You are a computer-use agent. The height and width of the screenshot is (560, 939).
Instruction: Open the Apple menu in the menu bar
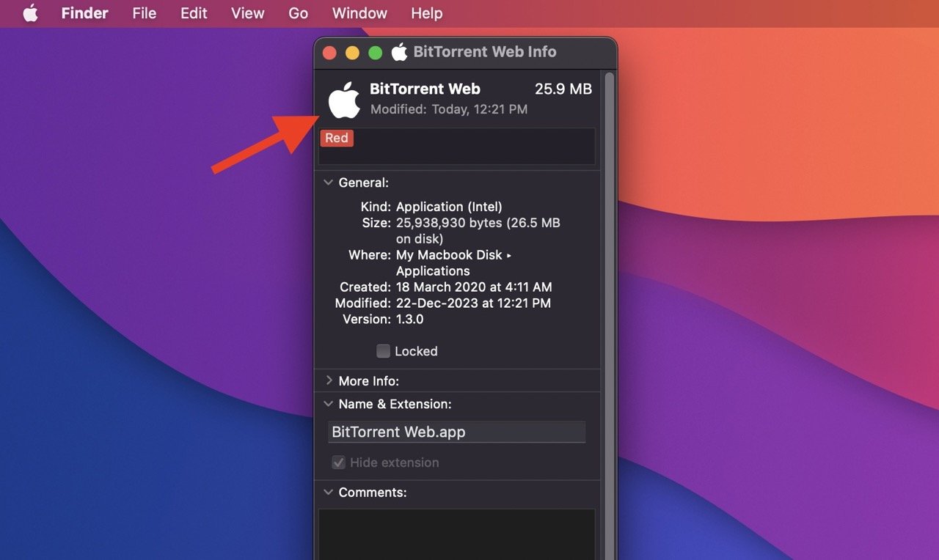(30, 13)
